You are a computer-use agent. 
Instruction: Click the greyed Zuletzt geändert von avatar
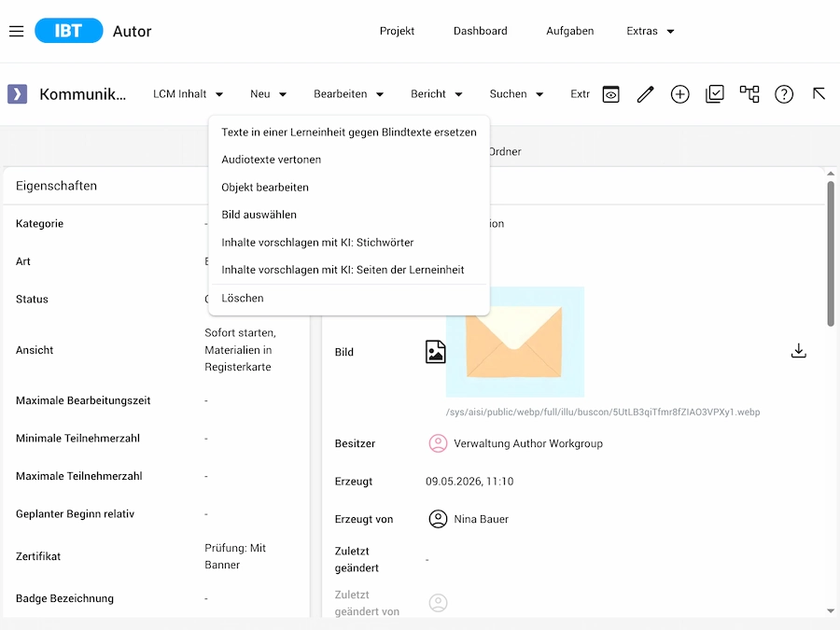[x=438, y=603]
